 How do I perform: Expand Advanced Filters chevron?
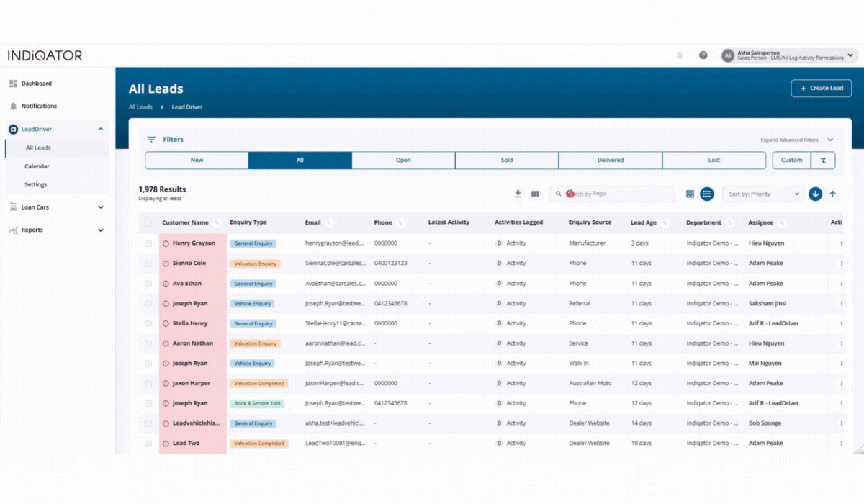(830, 140)
